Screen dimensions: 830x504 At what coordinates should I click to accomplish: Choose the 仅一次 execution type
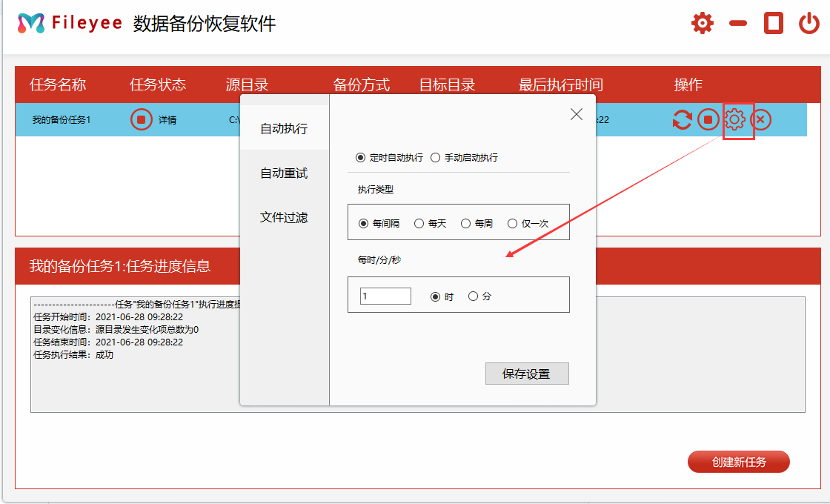[x=513, y=222]
